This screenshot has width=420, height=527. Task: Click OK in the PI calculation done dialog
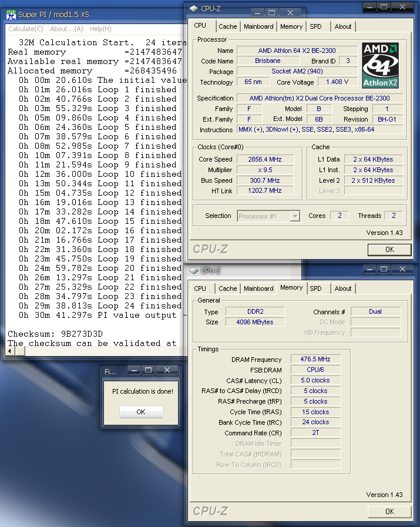click(141, 412)
